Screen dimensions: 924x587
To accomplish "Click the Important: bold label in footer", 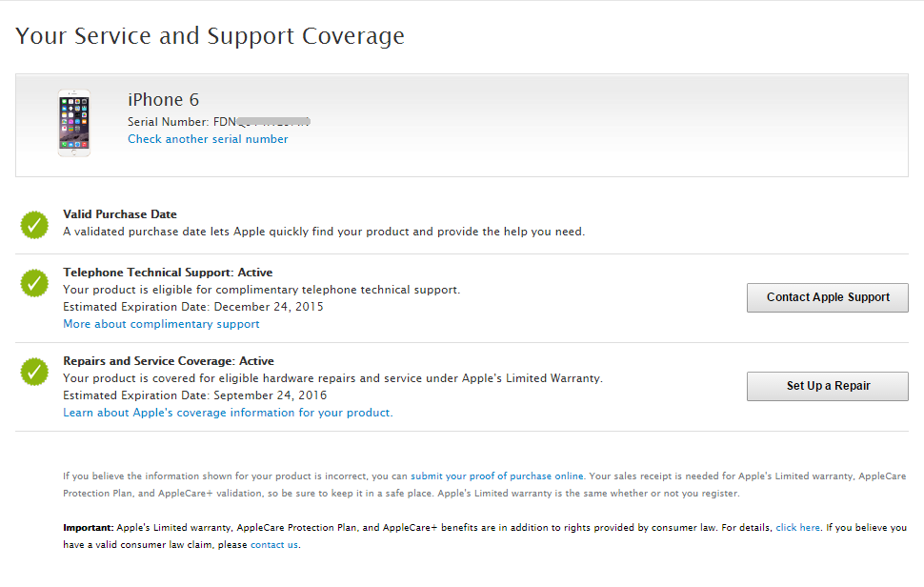I will [88, 528].
